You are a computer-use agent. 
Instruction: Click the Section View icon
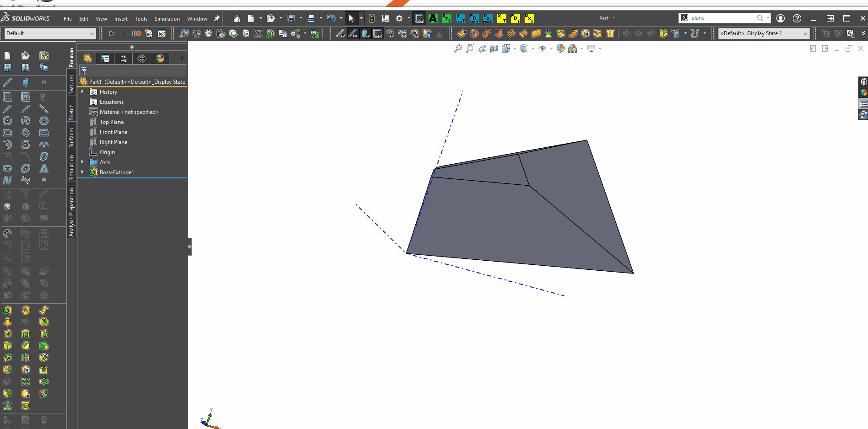coord(494,48)
